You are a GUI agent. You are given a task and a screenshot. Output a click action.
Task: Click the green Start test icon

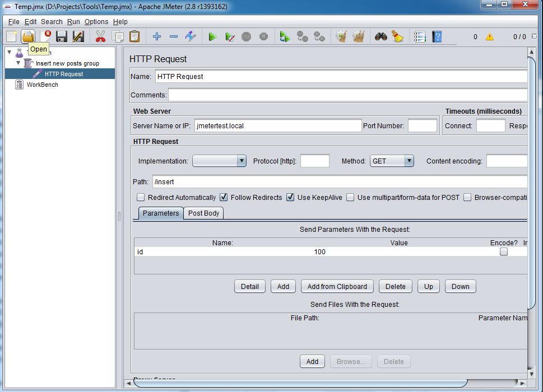click(x=212, y=37)
